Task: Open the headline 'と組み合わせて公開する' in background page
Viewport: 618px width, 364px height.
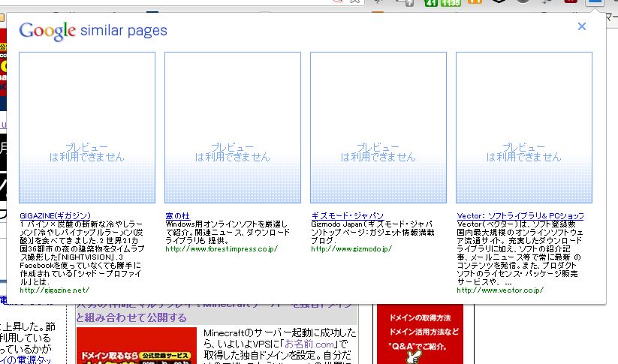Action: (131, 317)
